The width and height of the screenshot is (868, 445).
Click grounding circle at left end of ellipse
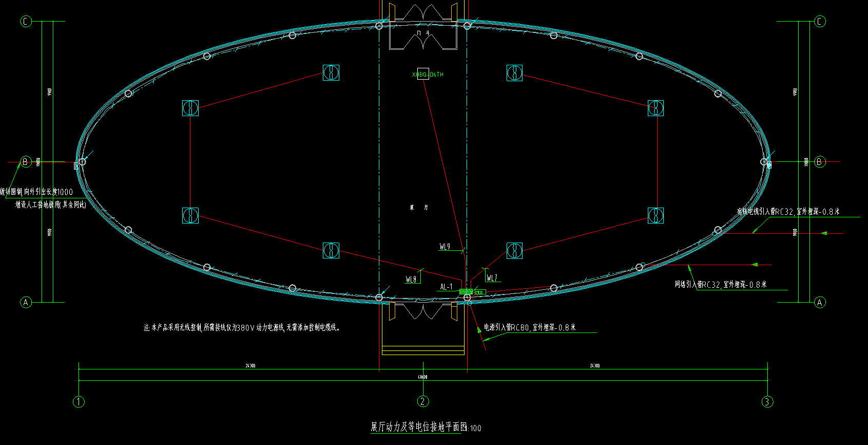tap(82, 161)
